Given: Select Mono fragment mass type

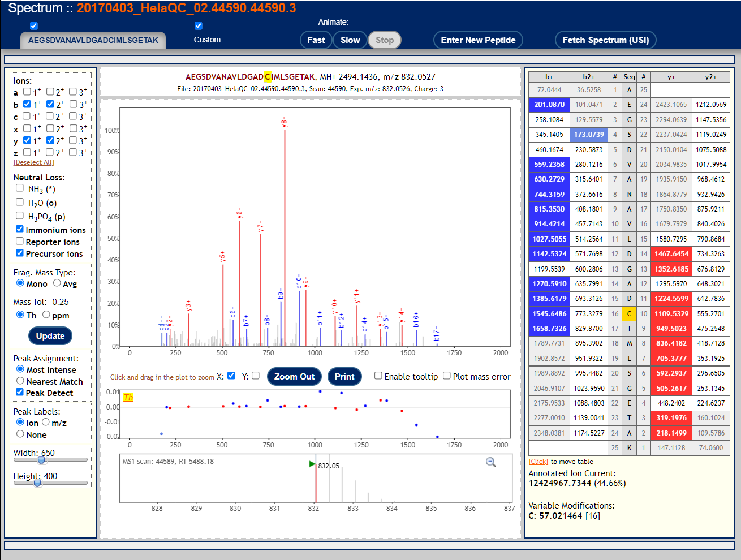Looking at the screenshot, I should 20,283.
